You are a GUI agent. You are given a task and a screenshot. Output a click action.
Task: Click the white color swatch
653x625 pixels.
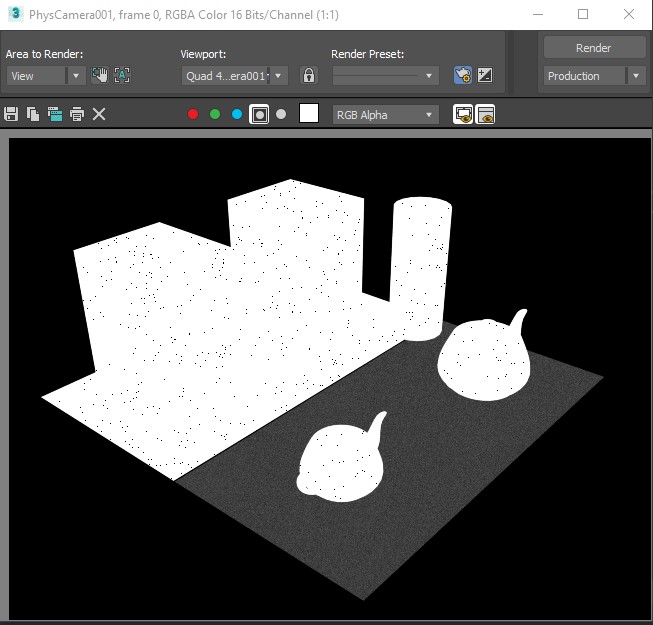coord(309,114)
